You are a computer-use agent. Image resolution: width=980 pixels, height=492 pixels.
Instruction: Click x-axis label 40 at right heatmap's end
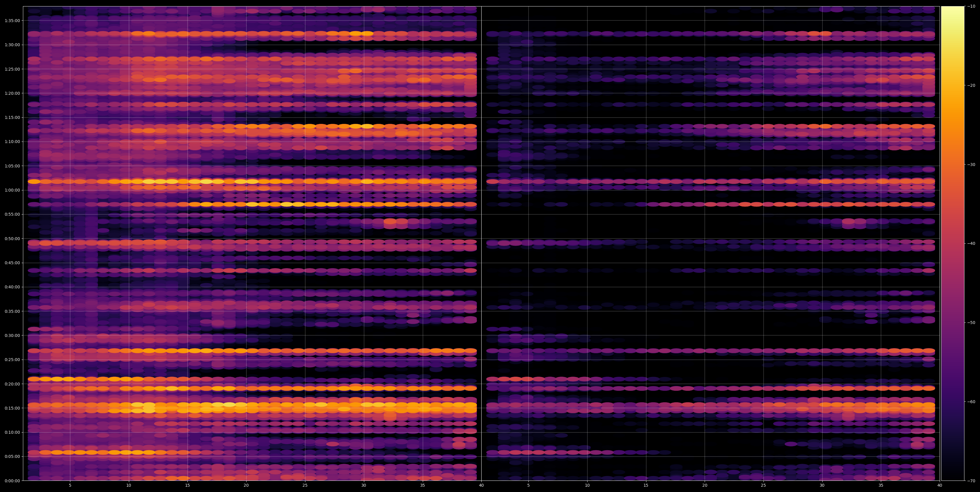tap(940, 485)
